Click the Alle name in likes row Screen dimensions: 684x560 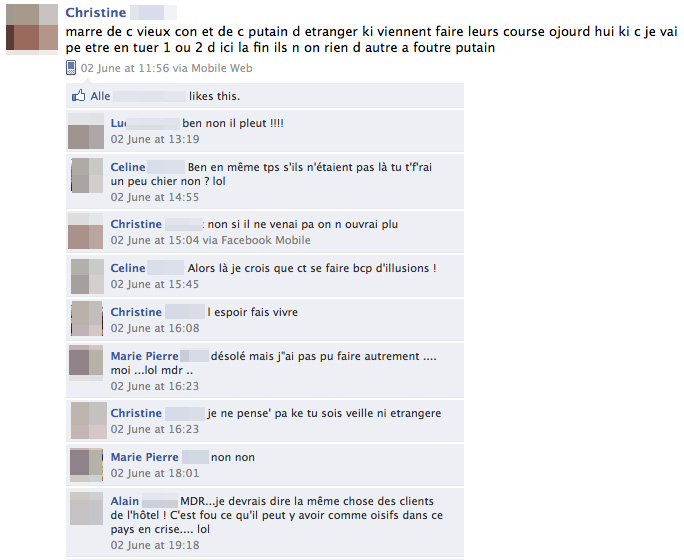100,96
